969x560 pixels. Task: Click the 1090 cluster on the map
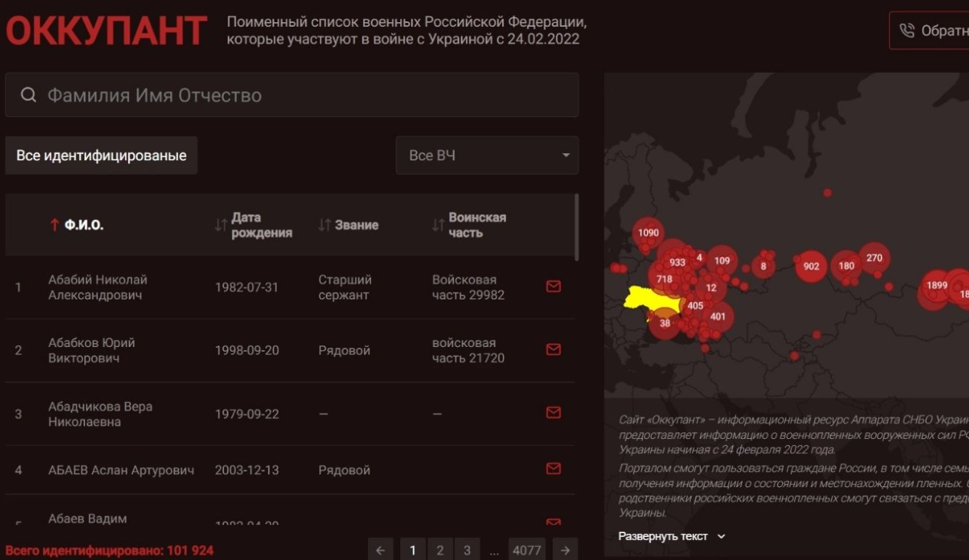click(649, 233)
